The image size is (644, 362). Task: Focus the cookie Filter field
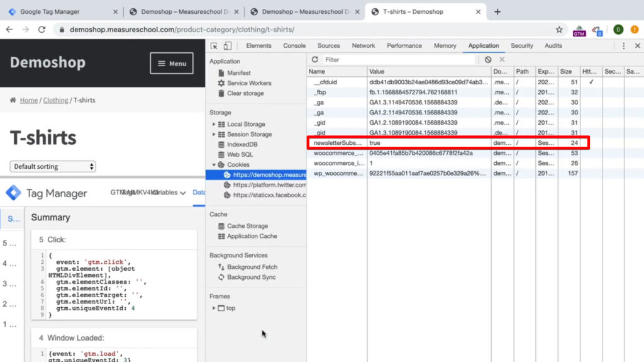(x=398, y=60)
